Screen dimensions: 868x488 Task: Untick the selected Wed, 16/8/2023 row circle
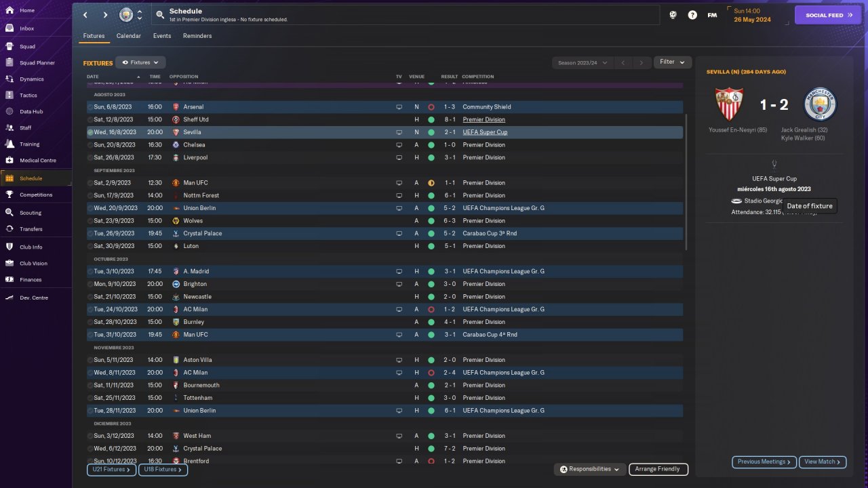click(x=90, y=132)
